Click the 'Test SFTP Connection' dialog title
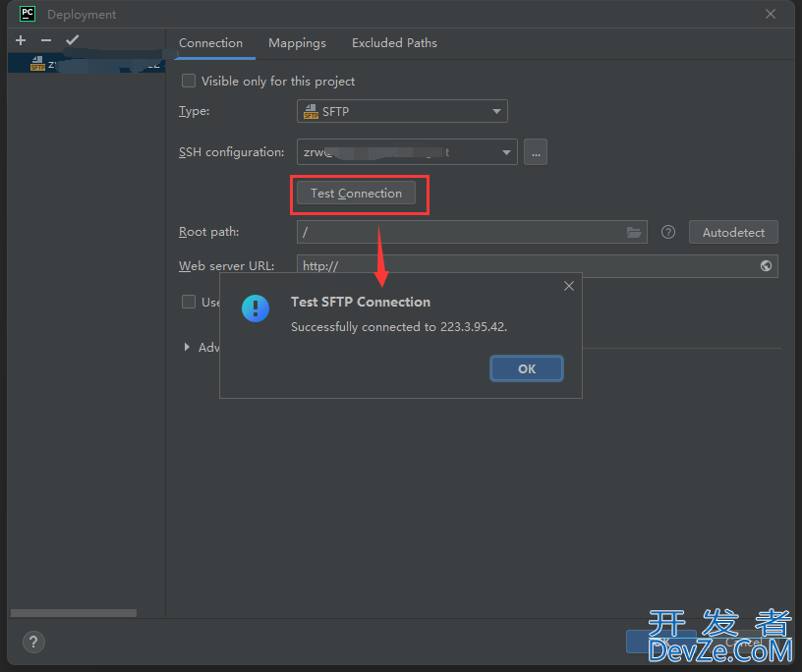This screenshot has height=672, width=802. coord(361,302)
